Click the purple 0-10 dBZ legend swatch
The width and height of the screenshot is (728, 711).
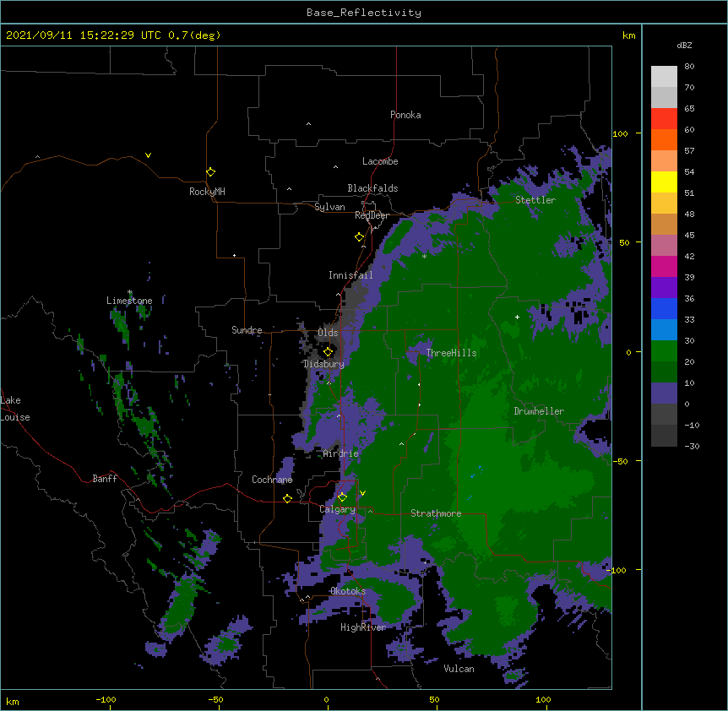664,393
